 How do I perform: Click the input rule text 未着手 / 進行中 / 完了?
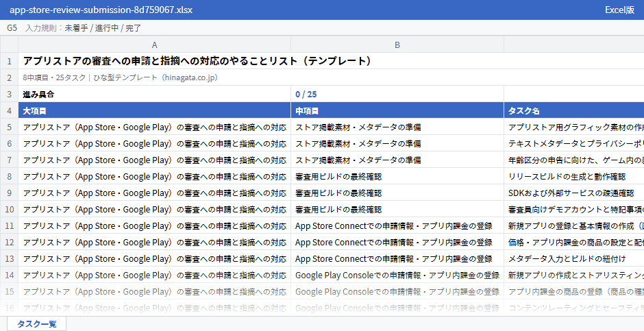click(103, 28)
